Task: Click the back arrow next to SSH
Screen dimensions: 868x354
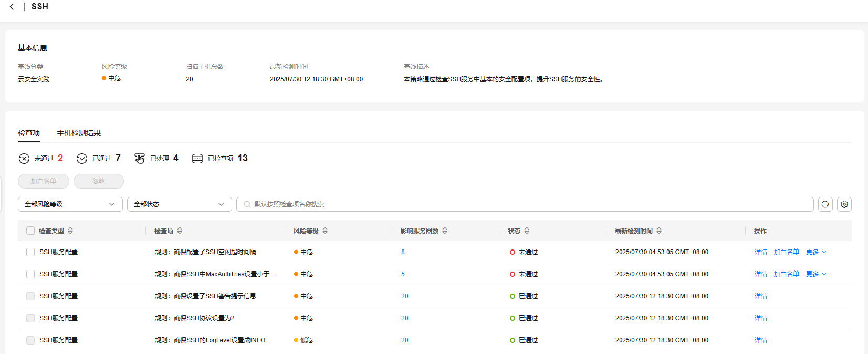Action: pos(12,7)
